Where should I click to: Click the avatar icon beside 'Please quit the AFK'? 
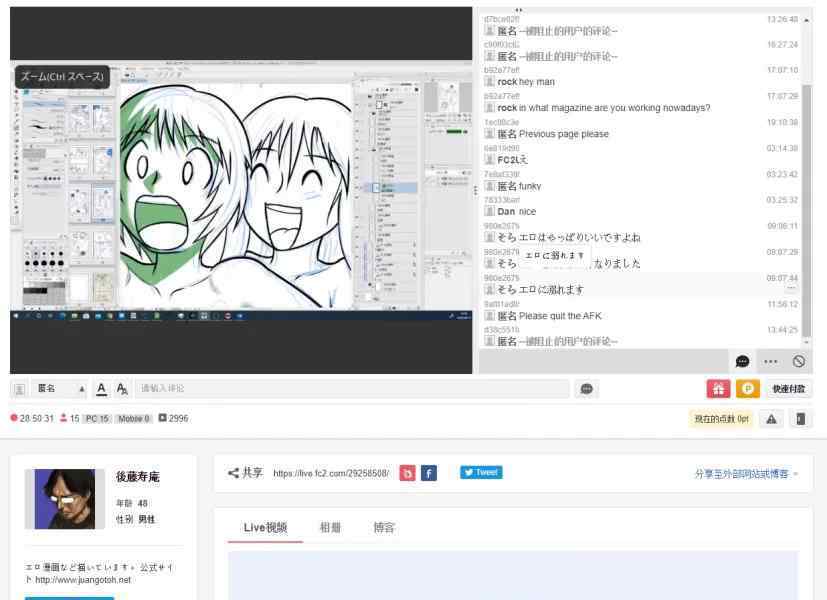489,316
